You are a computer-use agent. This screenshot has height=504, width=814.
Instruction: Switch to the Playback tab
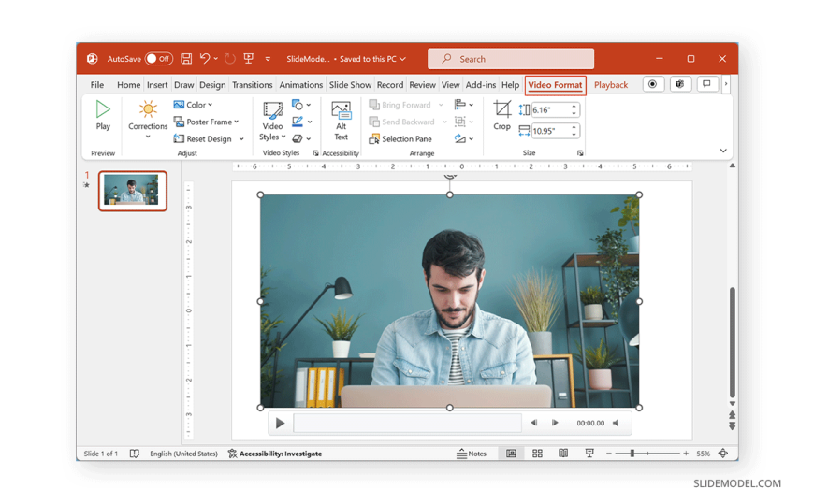tap(611, 85)
